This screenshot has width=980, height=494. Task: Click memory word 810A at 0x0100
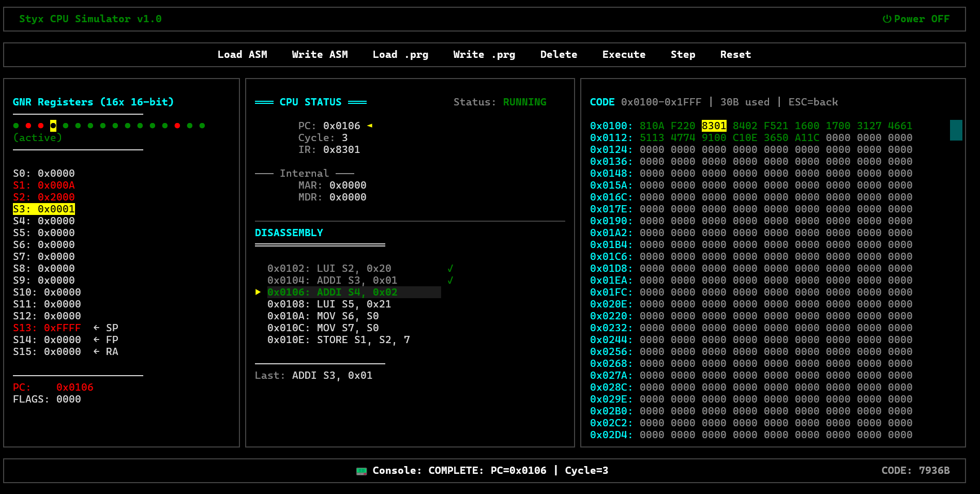tap(652, 126)
